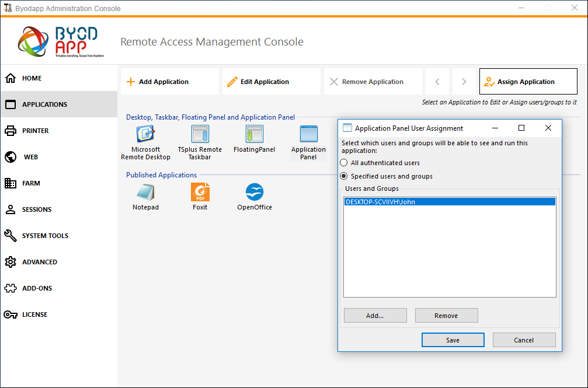The width and height of the screenshot is (588, 388).
Task: Click the Add-ons puzzle piece icon
Action: point(11,288)
